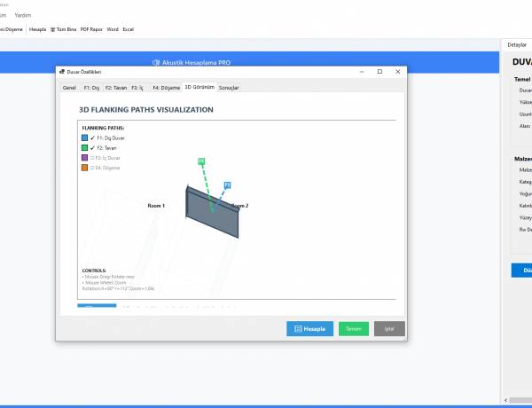Click PDF Rapor in the toolbar
The image size is (532, 408).
91,29
